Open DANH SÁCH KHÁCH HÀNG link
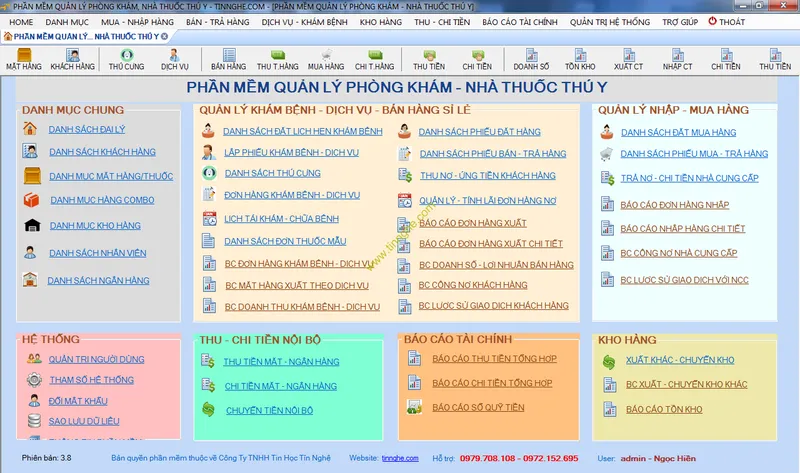The image size is (800, 473). coord(103,152)
